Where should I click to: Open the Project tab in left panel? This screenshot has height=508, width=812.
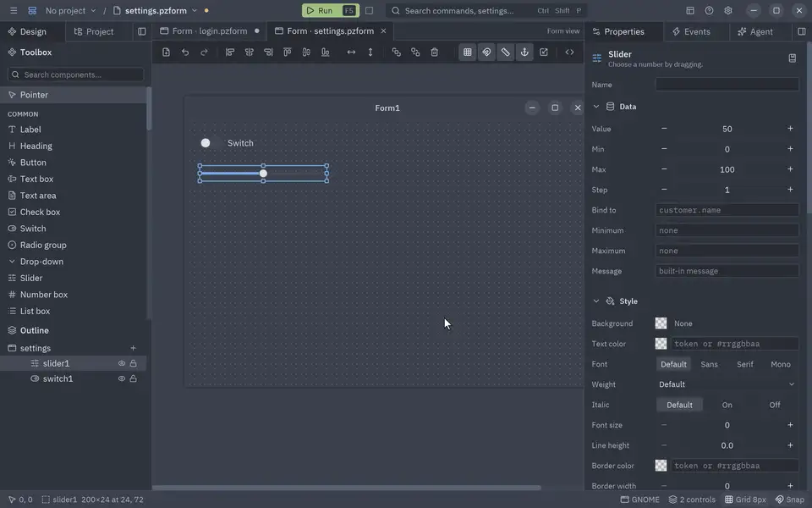pos(94,31)
